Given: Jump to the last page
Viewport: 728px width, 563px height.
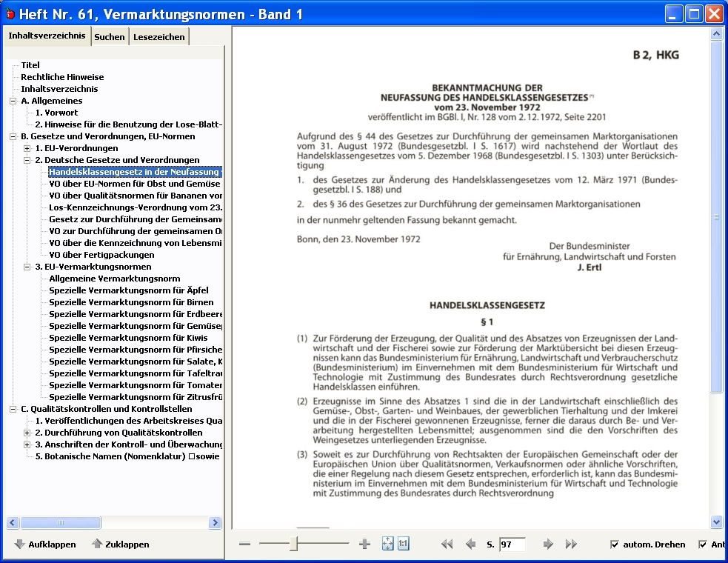Looking at the screenshot, I should coord(571,544).
